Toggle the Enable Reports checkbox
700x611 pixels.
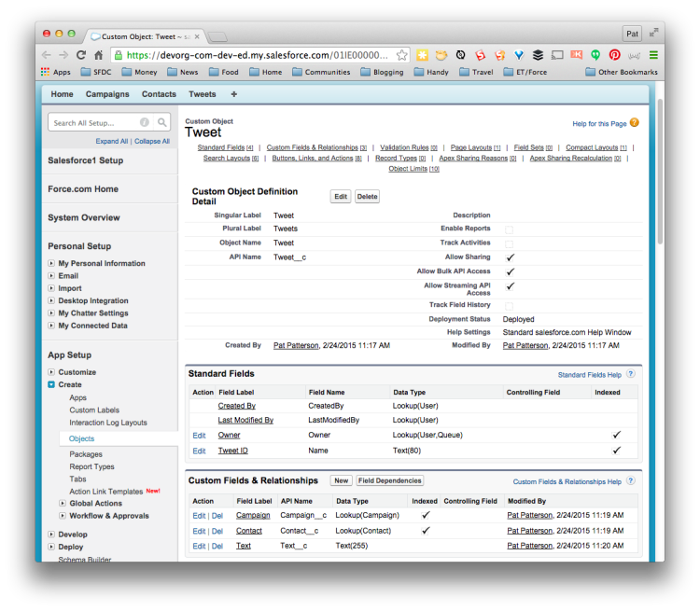coord(509,229)
